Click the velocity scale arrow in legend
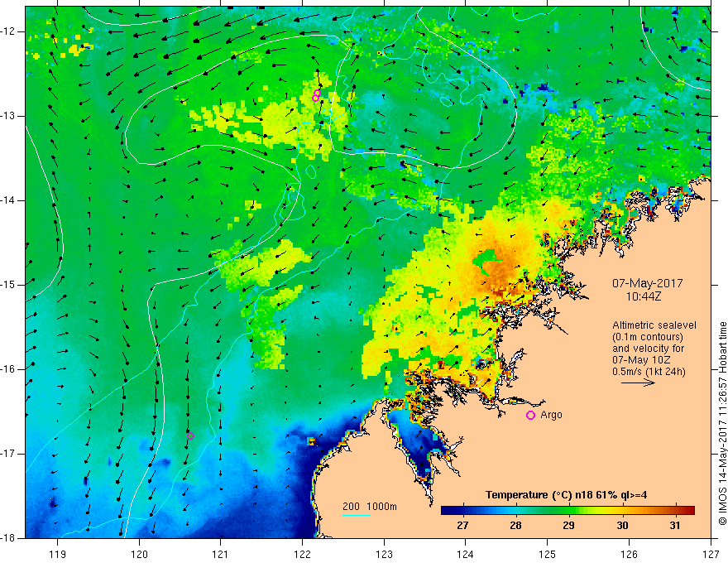Image resolution: width=728 pixels, height=563 pixels. tap(638, 383)
